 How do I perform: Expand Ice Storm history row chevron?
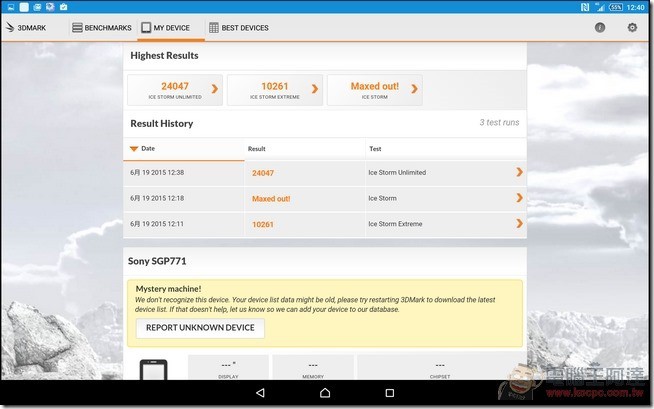[518, 198]
